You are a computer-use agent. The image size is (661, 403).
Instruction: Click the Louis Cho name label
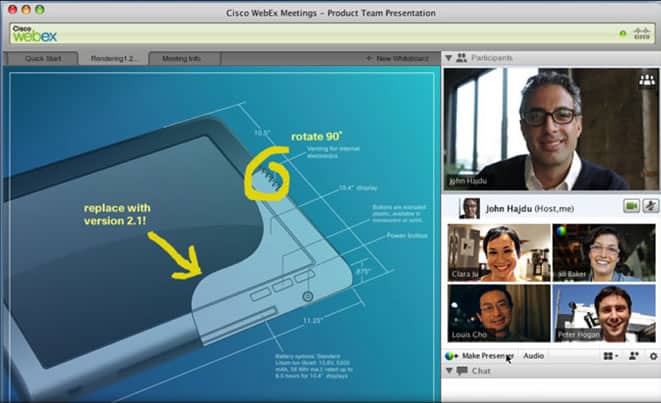[469, 335]
